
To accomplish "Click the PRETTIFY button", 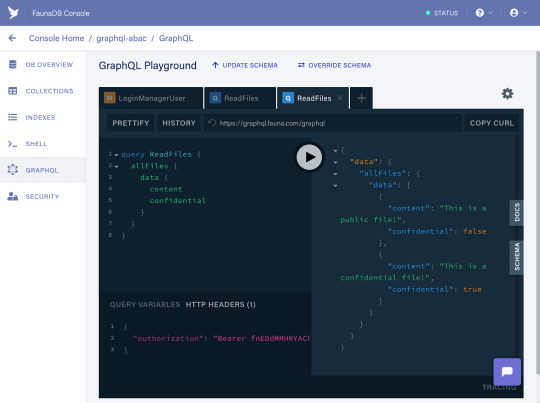I will (131, 123).
